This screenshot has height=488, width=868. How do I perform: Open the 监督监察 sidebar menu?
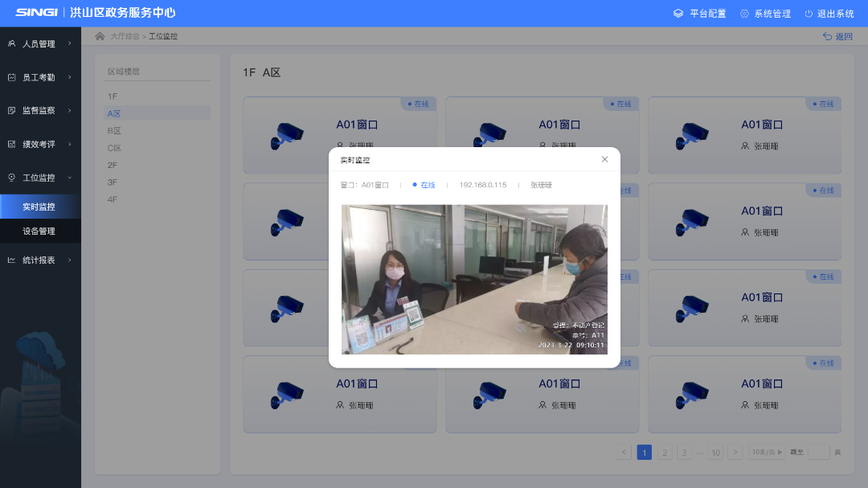tap(40, 111)
